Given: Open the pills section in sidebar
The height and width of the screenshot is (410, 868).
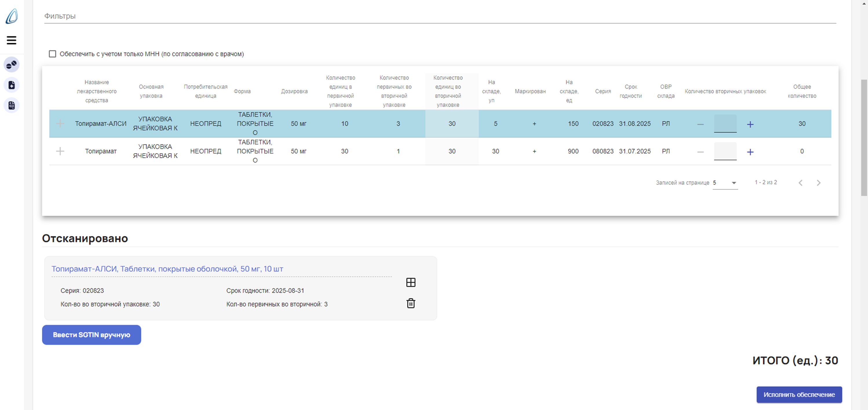Looking at the screenshot, I should pyautogui.click(x=12, y=64).
